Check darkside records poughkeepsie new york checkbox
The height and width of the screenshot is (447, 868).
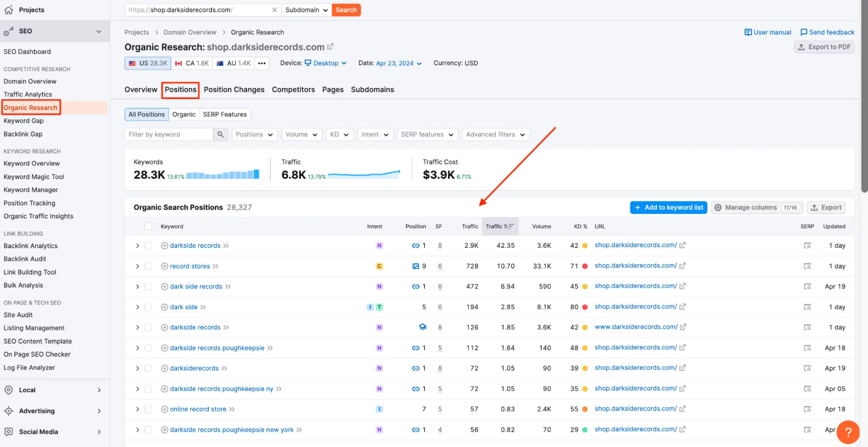[148, 430]
